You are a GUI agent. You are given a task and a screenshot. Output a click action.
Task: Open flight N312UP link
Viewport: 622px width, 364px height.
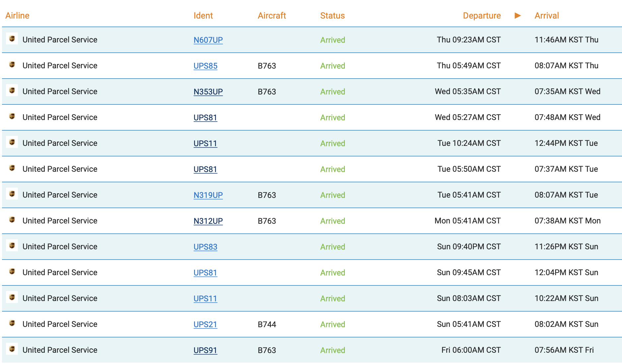(208, 221)
